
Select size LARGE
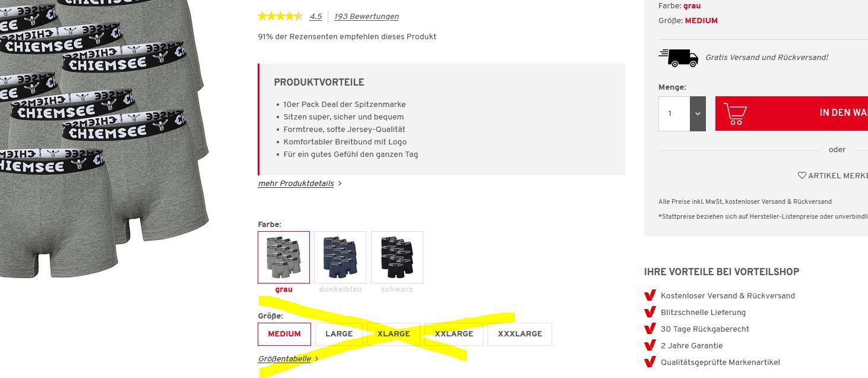(x=339, y=334)
